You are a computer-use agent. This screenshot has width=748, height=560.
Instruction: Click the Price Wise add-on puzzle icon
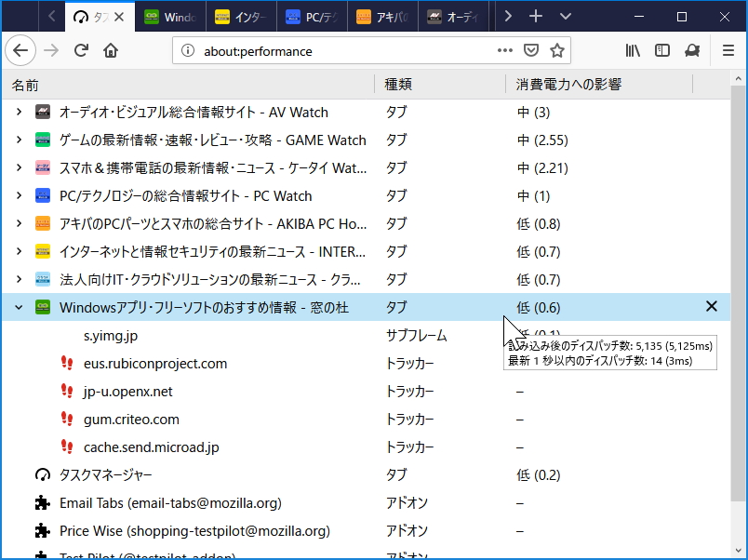click(43, 530)
